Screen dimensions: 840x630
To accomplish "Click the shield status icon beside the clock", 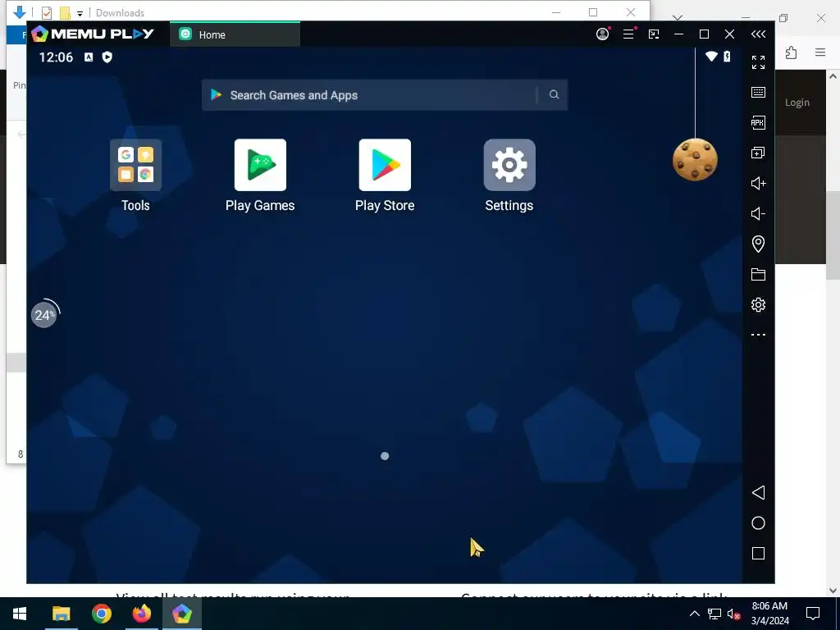I will (x=107, y=57).
